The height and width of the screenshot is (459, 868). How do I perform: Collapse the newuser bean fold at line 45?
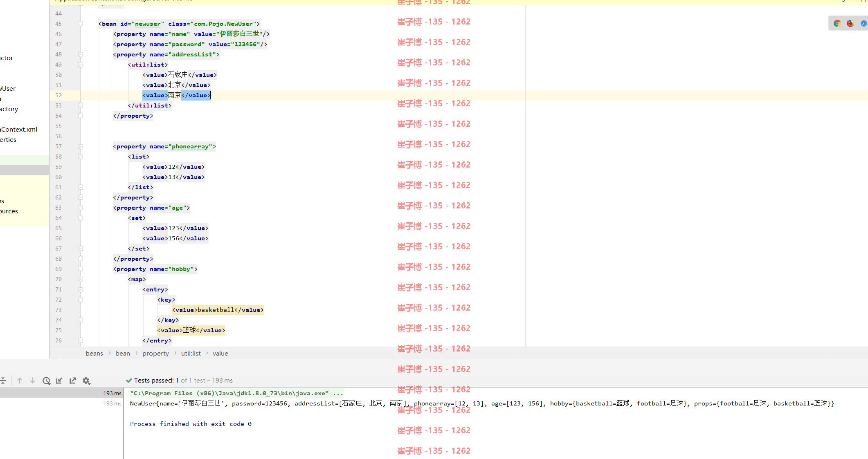click(x=81, y=24)
